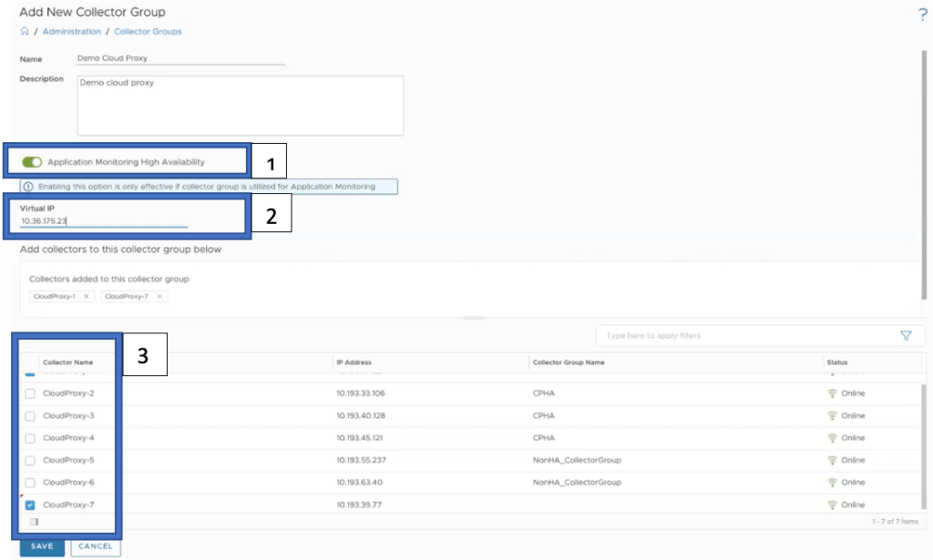Remove the CloudProxy-1 tag using its X
This screenshot has width=933, height=560.
pyautogui.click(x=87, y=296)
